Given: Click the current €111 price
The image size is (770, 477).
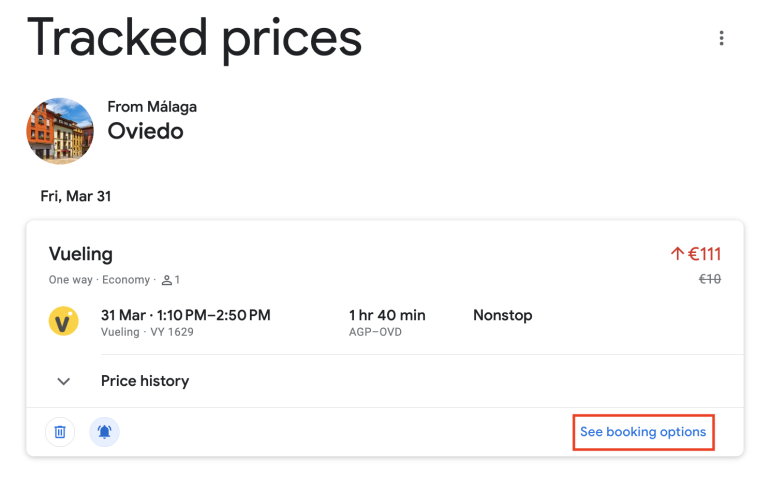Looking at the screenshot, I should (704, 254).
